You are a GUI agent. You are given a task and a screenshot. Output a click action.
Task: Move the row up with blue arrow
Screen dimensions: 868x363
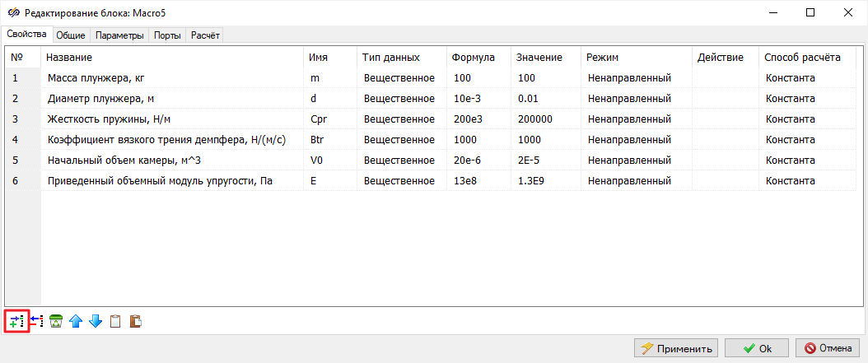coord(76,321)
